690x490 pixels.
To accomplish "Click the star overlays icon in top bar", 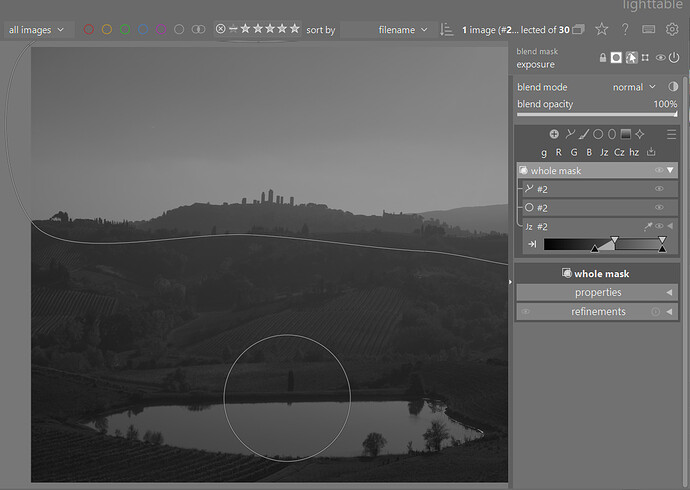I will click(601, 29).
